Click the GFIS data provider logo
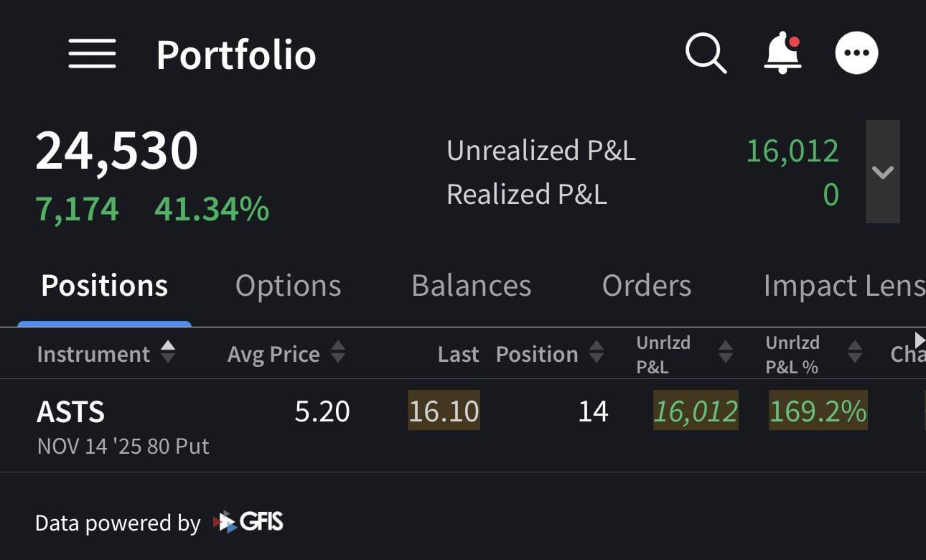926x560 pixels. click(x=248, y=522)
